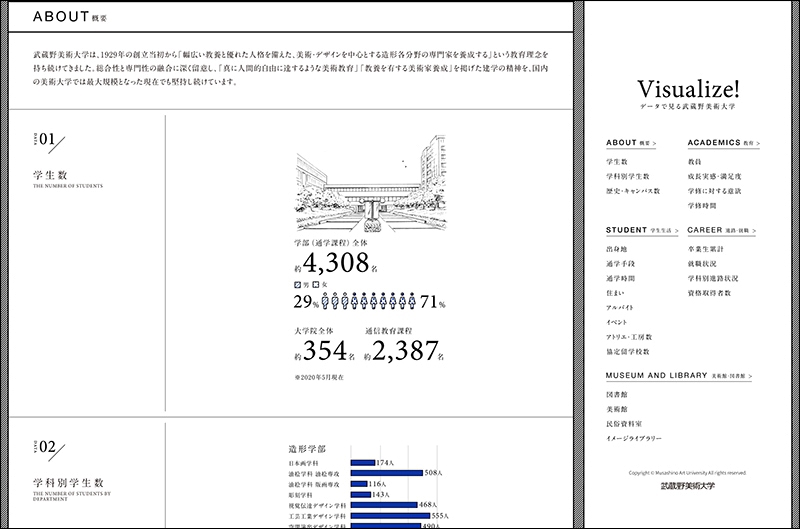Click the campus building illustration
Image resolution: width=800 pixels, height=529 pixels.
[371, 184]
